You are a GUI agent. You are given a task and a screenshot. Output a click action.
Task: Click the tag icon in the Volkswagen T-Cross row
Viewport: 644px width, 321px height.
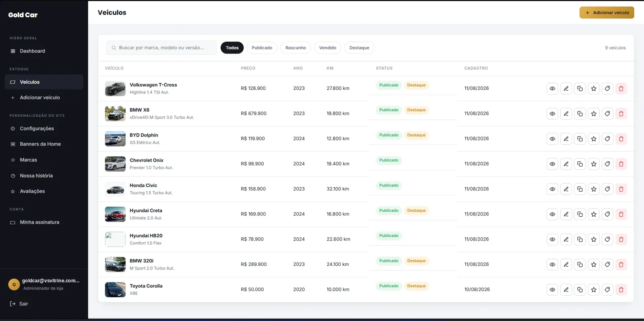click(x=607, y=89)
